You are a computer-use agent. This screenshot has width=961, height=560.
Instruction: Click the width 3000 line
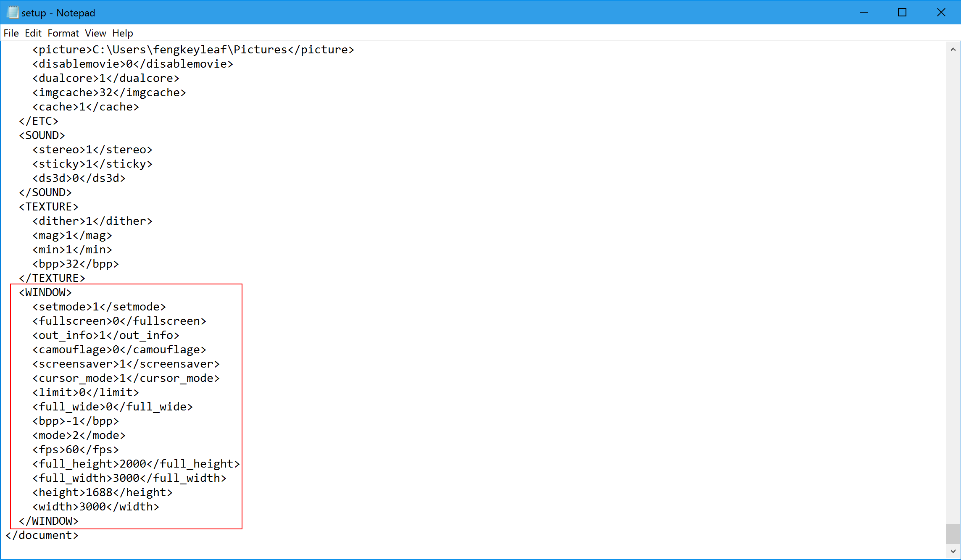(96, 507)
